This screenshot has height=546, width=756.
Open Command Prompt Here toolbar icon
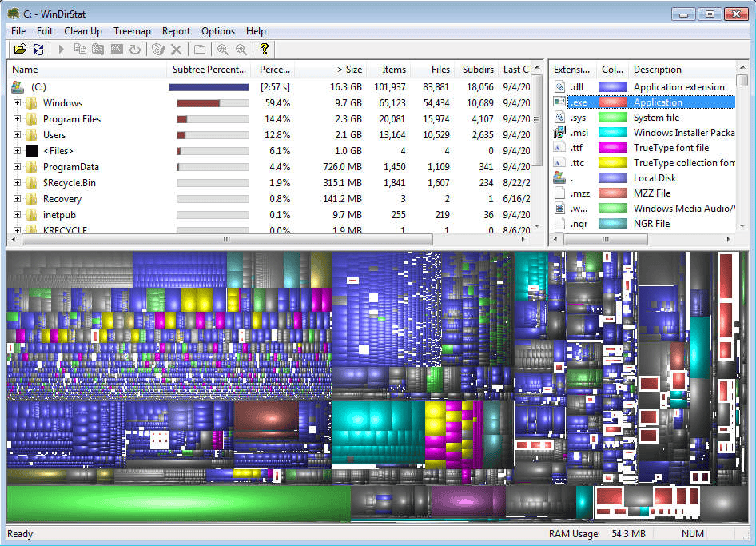117,48
